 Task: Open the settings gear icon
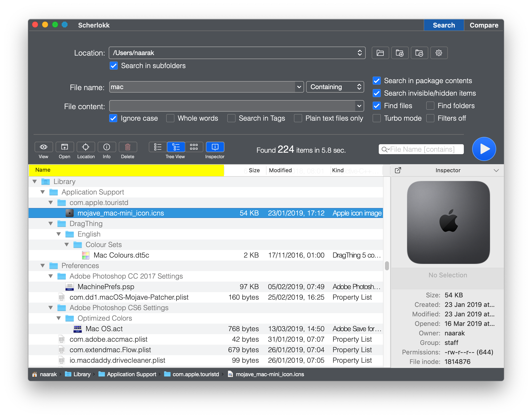(439, 53)
